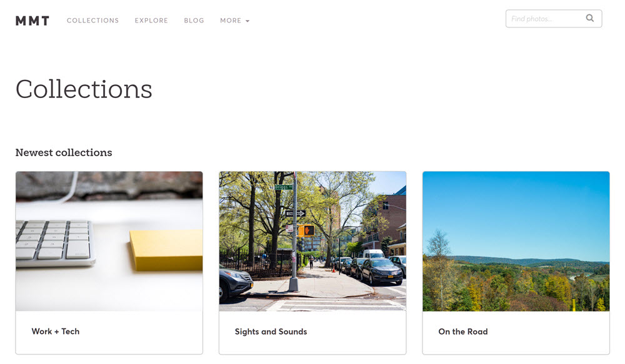Screen dimensions: 625x364
Task: Click the Newest collections section heading
Action: [64, 152]
